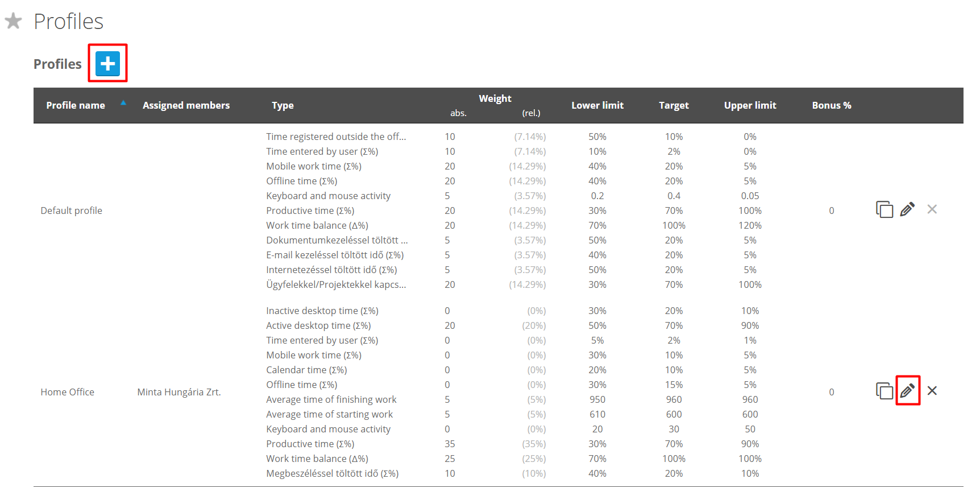
Task: Delete the Default profile
Action: [x=932, y=209]
